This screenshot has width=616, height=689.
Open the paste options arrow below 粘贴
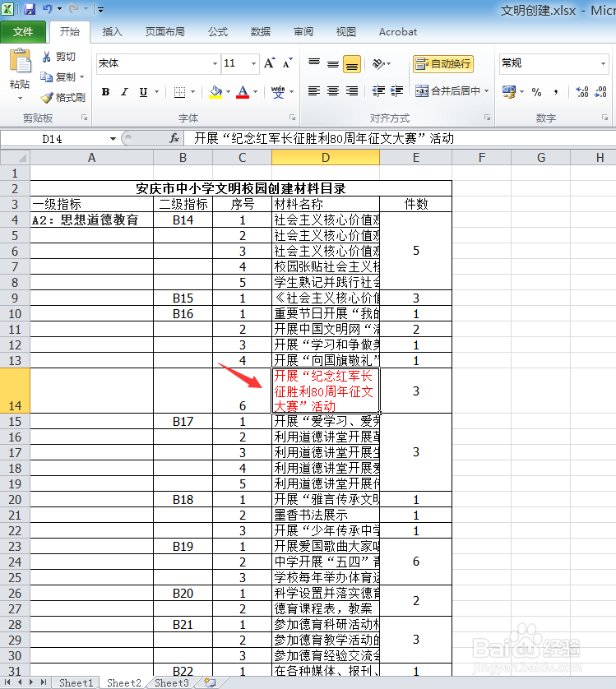20,98
